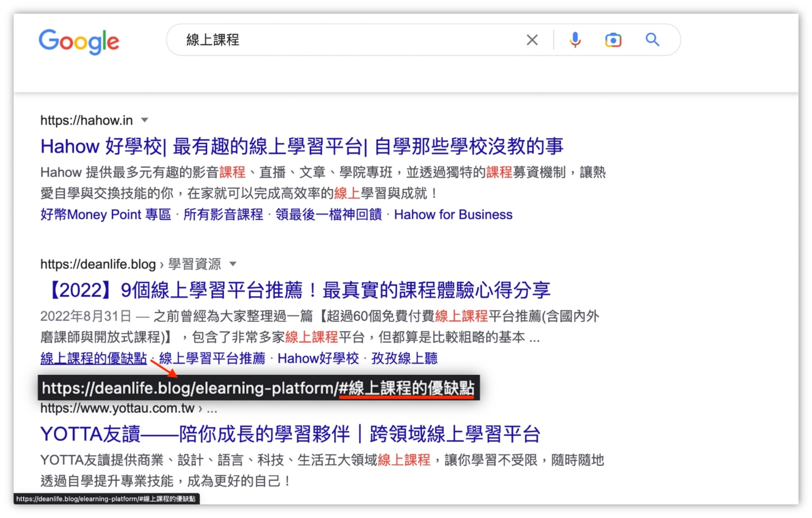Open 線上學習平台推薦 sitelink
The image size is (812, 518).
[212, 358]
